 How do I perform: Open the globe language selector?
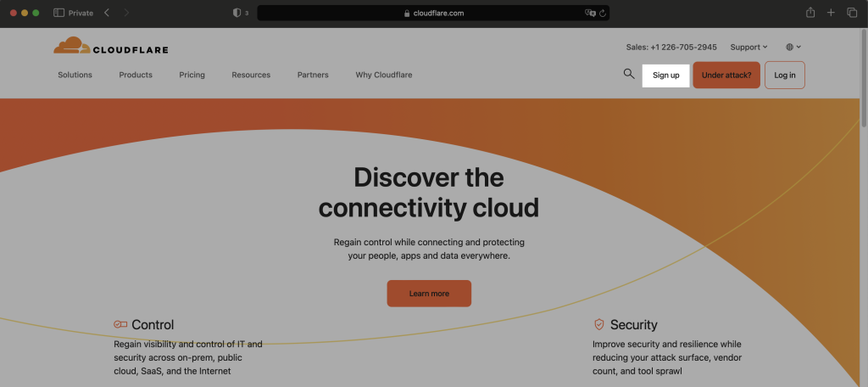tap(793, 48)
